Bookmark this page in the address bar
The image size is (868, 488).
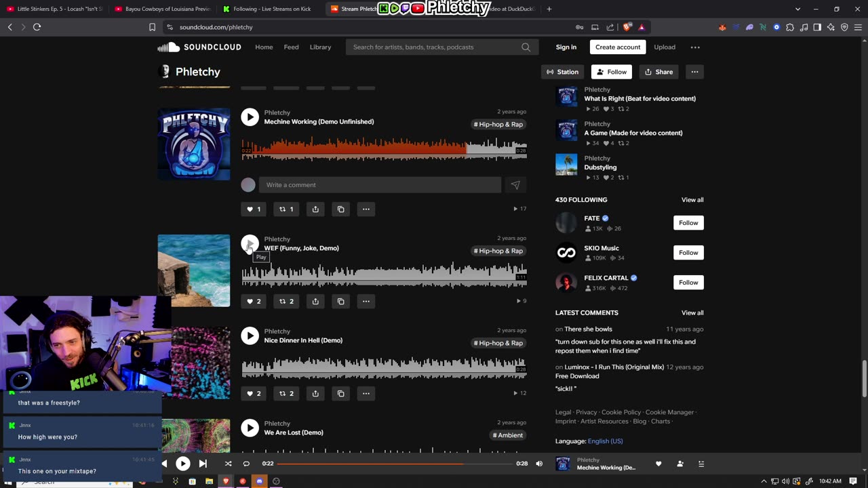[x=152, y=27]
